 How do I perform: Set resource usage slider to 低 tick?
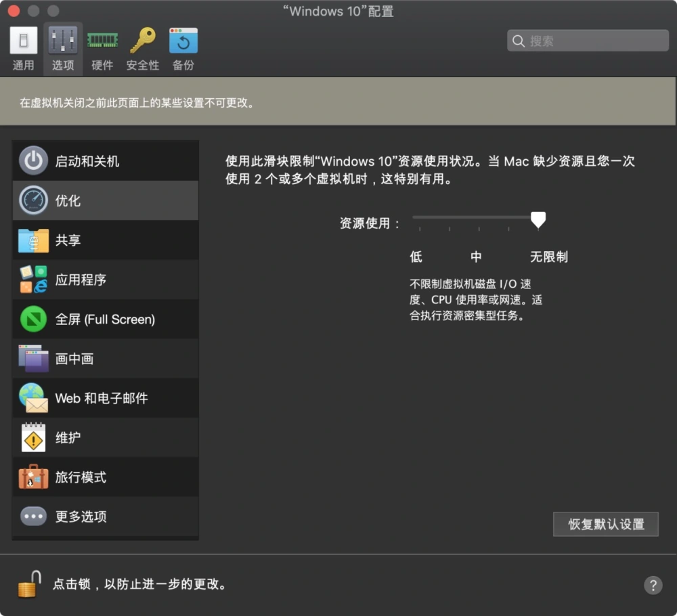[x=420, y=229]
